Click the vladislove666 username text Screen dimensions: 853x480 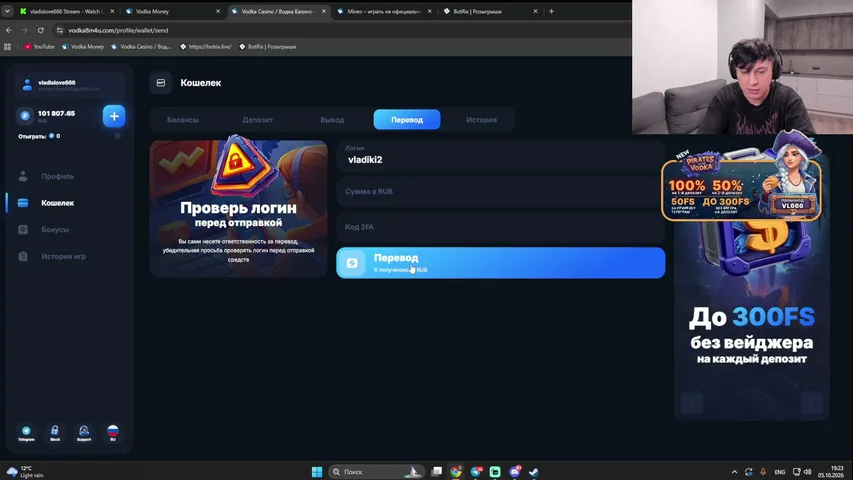[57, 83]
